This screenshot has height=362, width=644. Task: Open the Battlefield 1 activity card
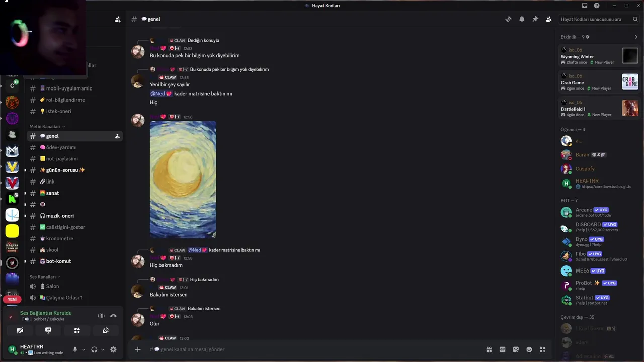point(600,108)
